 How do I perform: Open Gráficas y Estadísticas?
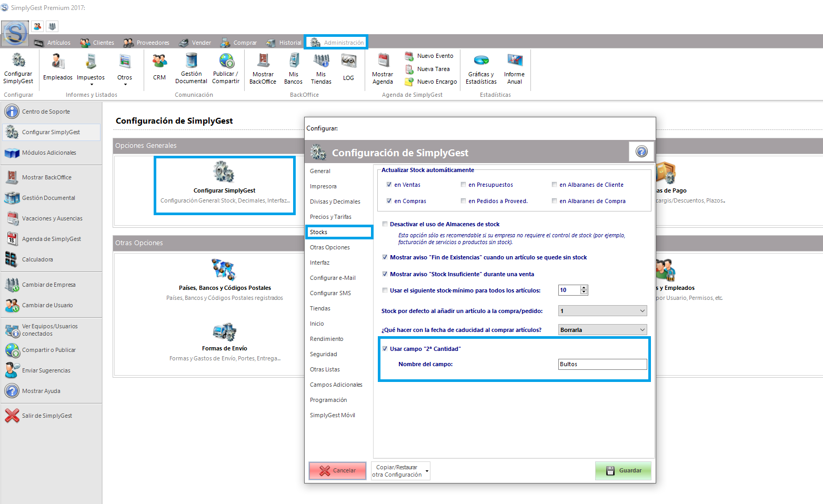(481, 68)
